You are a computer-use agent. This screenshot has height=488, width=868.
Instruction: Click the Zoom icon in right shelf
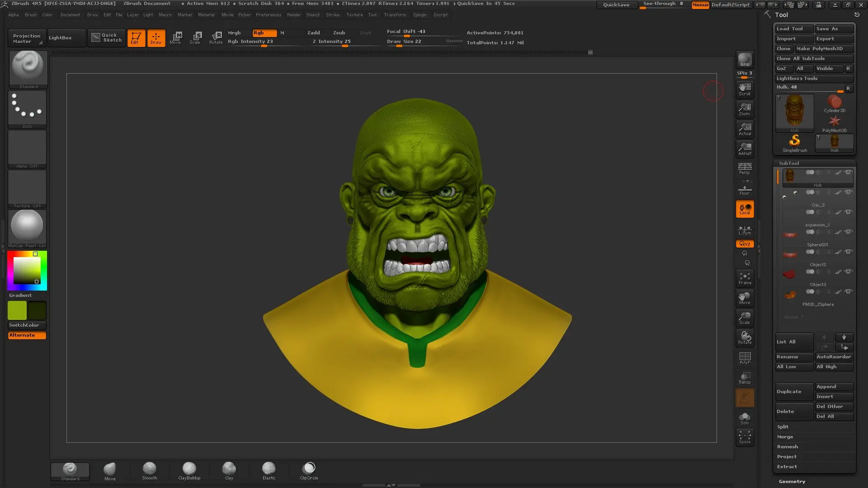pos(745,109)
